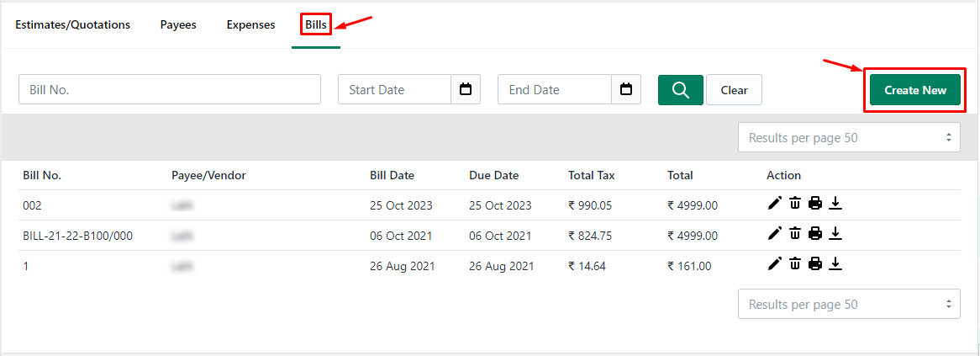Click the End Date input field
Viewport: 980px width, 356px height.
coord(555,89)
